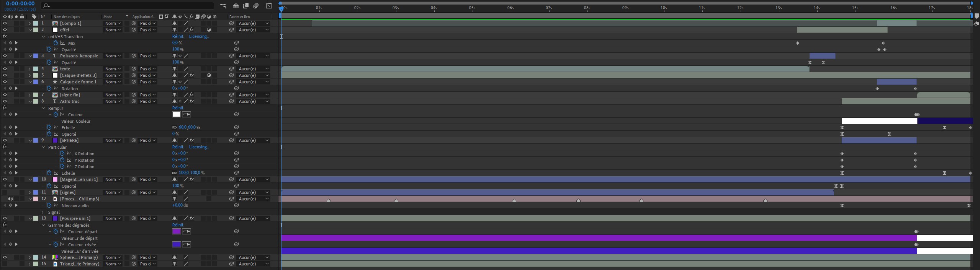Click the Niveaux audio stopwatch
The image size is (980, 270).
[49, 205]
